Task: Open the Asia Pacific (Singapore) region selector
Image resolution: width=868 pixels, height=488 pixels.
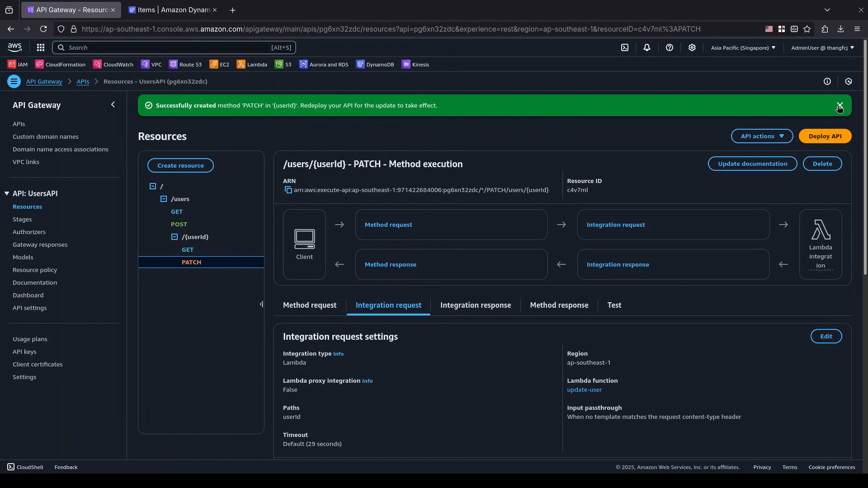Action: click(743, 47)
